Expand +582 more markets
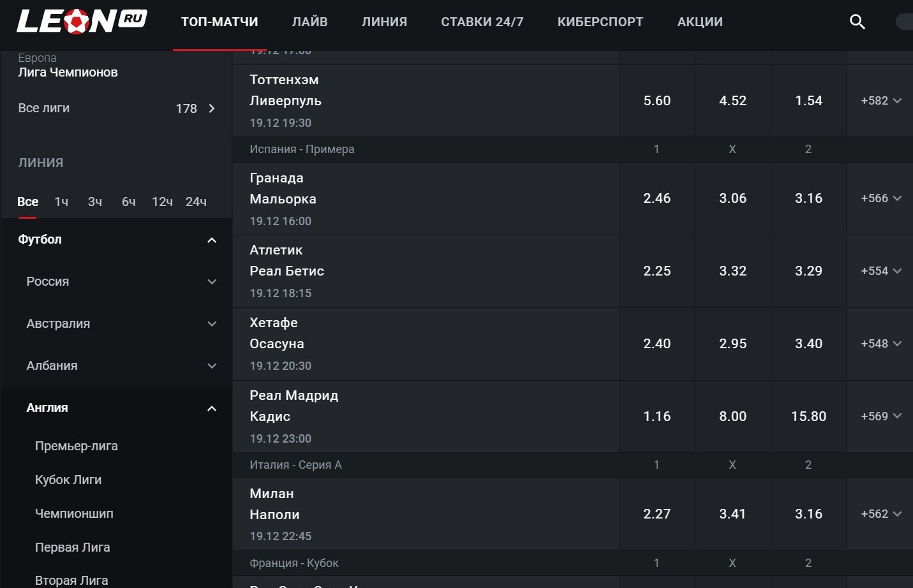This screenshot has height=588, width=913. (880, 101)
